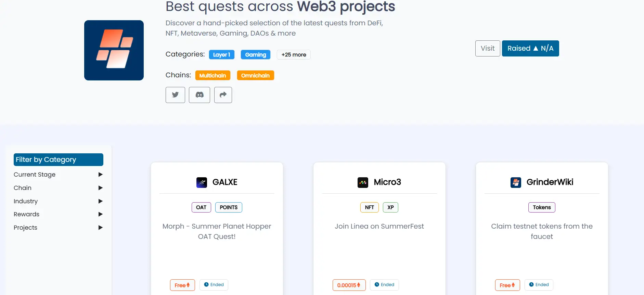
Task: Expand the Chain filter arrow
Action: point(100,188)
